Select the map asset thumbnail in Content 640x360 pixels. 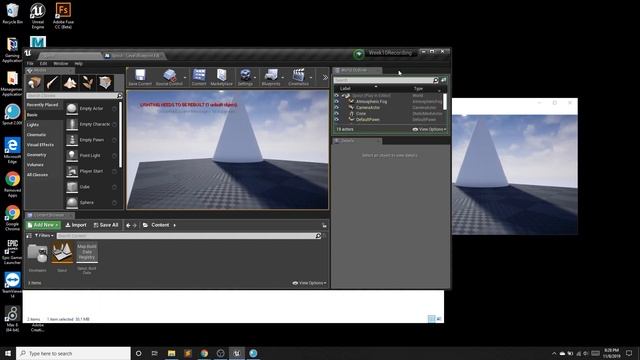[62, 252]
